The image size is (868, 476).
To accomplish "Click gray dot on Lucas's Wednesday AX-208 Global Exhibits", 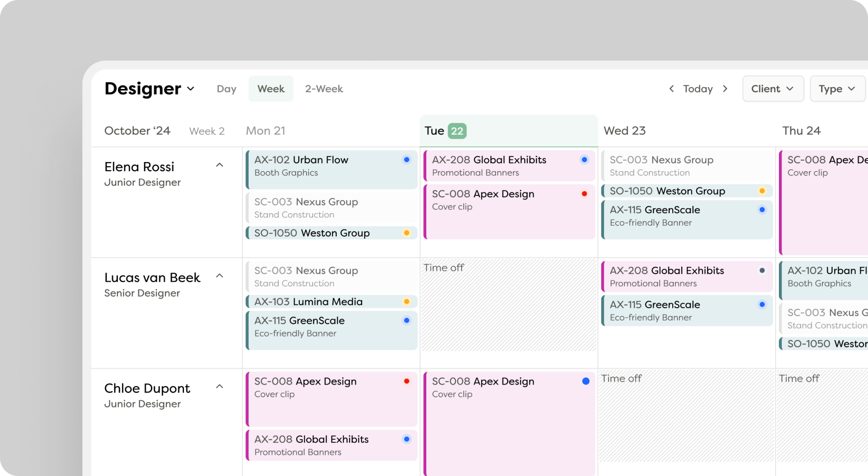I will (x=762, y=271).
